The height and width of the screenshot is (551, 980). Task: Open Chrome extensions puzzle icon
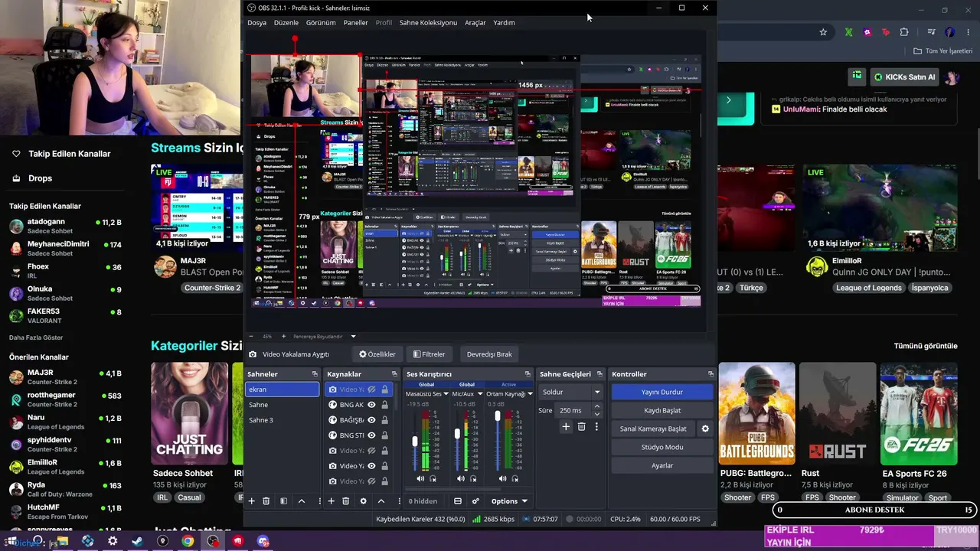904,32
